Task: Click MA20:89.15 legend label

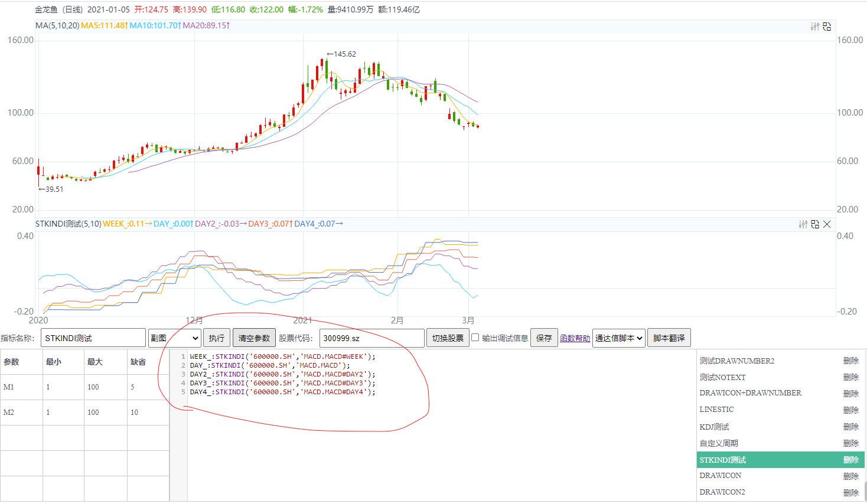Action: pos(206,25)
